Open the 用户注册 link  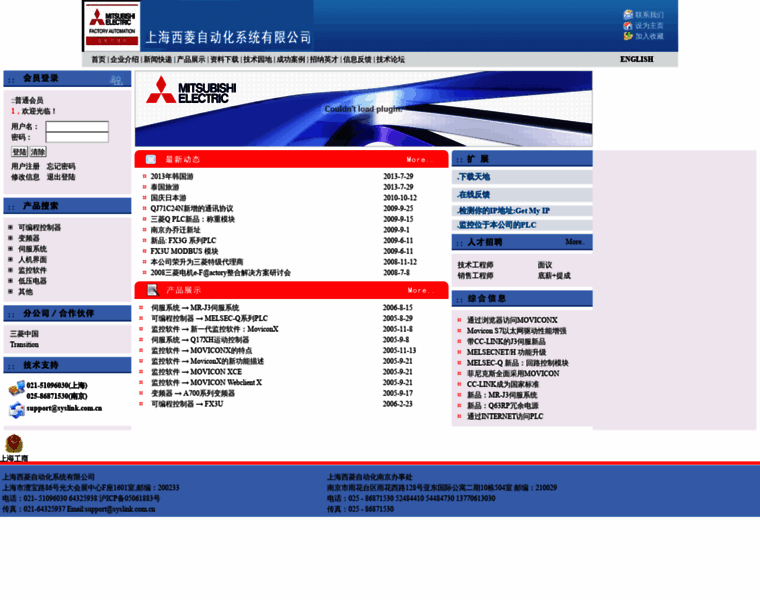tap(25, 166)
